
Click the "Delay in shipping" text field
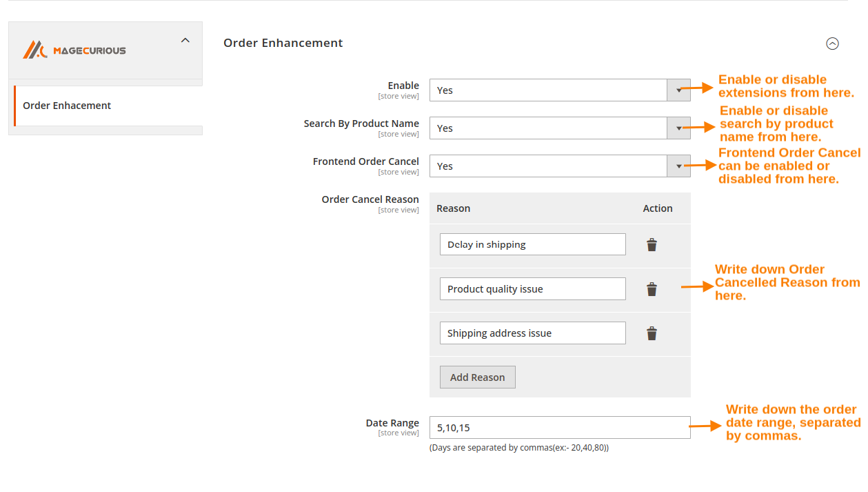click(x=532, y=244)
